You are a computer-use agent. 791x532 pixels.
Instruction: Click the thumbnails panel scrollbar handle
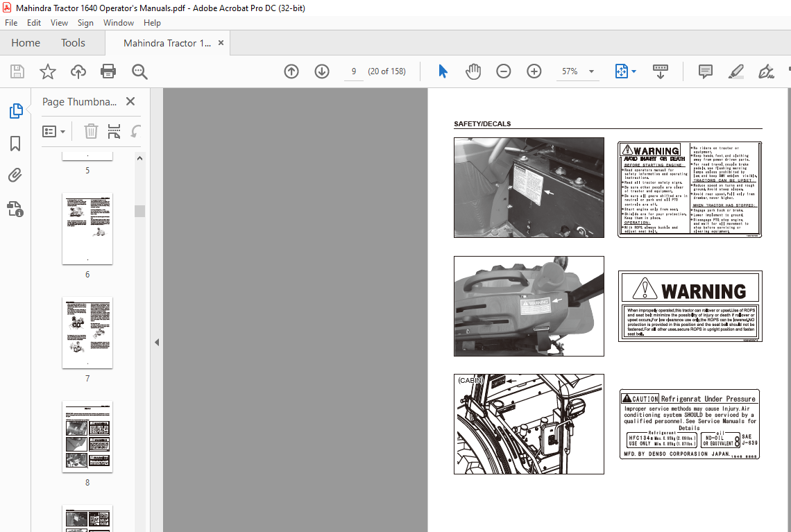pos(139,211)
